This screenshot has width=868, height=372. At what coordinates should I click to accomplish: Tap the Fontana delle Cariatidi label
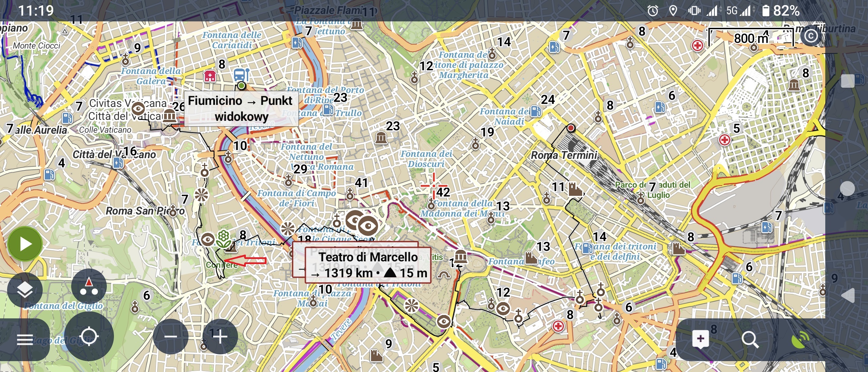click(x=232, y=40)
